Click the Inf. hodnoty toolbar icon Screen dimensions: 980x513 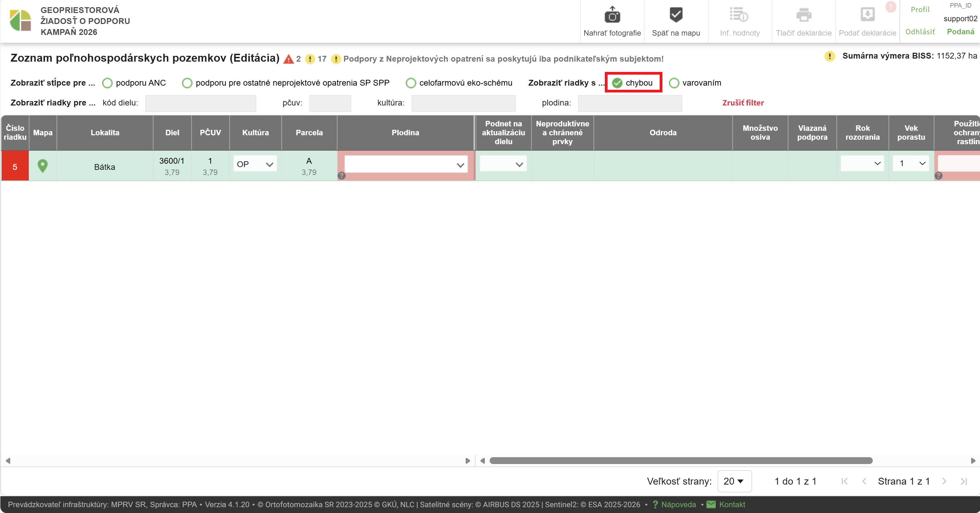739,15
